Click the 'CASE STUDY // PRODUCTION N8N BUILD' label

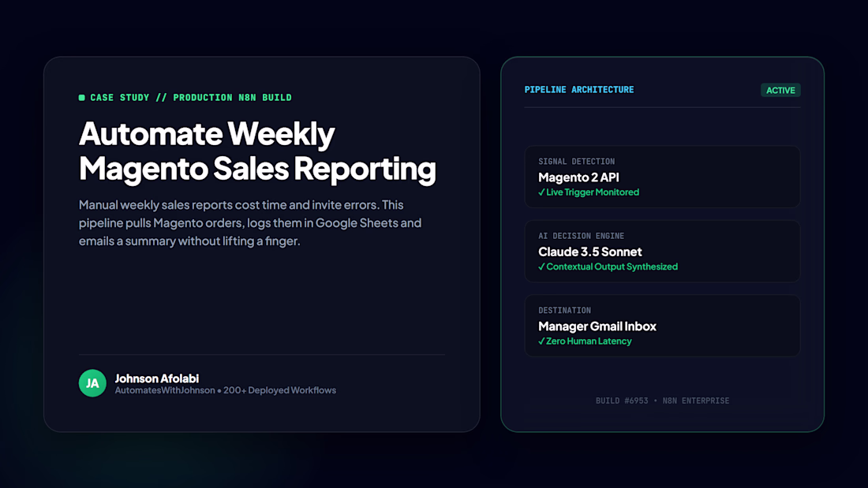click(191, 98)
